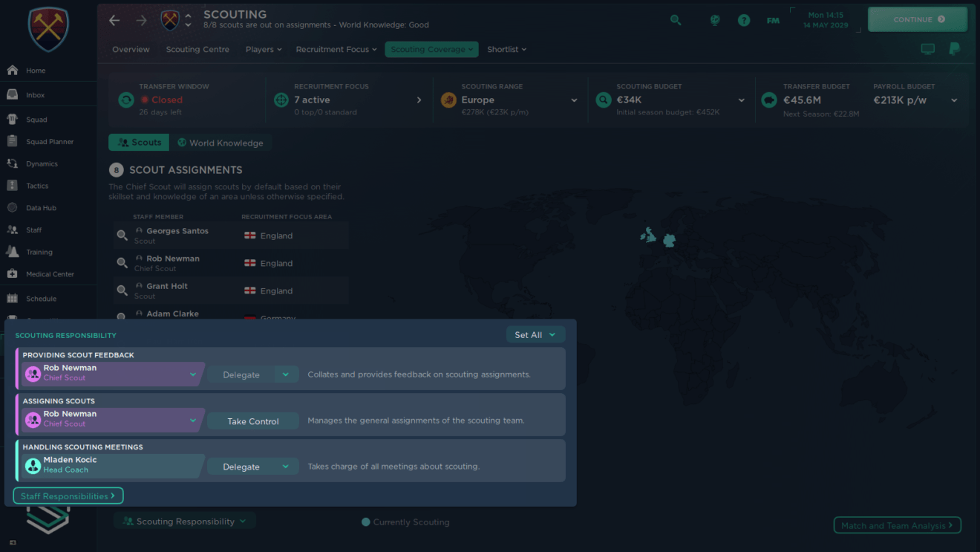Open the Staff Responsibilities link
The height and width of the screenshot is (552, 980).
point(68,496)
